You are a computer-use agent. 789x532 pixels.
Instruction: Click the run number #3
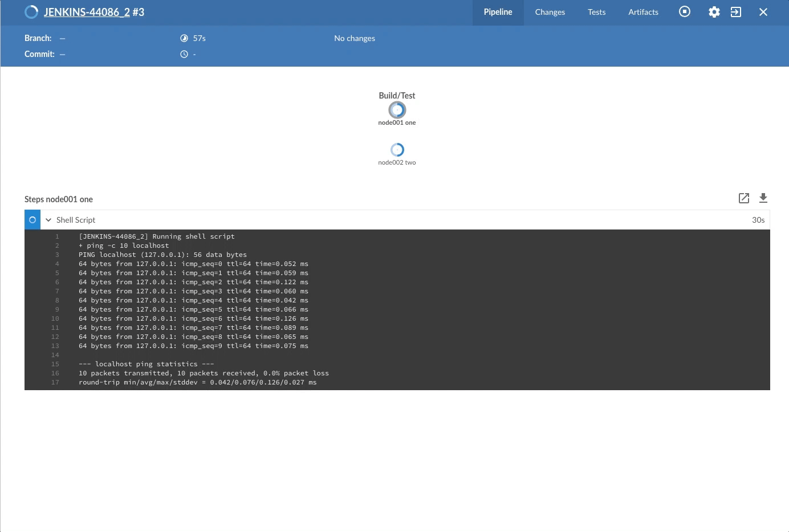point(138,12)
